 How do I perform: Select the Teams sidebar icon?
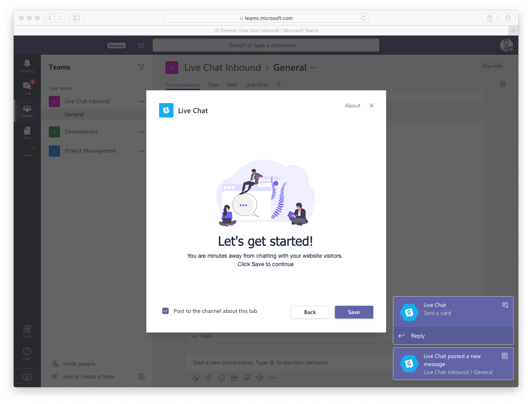pos(27,111)
